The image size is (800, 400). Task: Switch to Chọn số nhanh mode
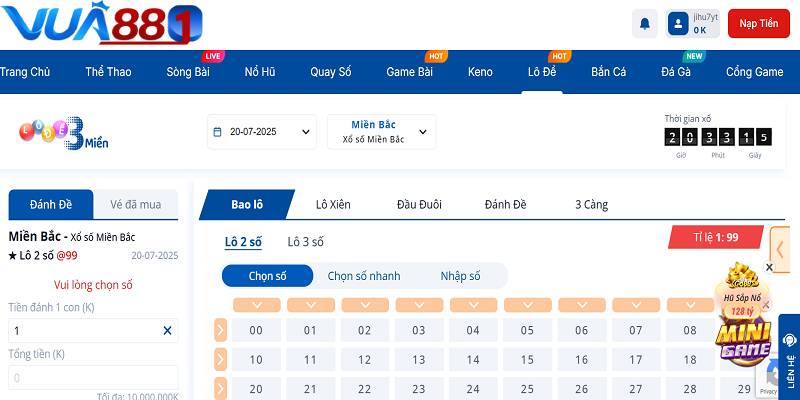[x=362, y=276]
